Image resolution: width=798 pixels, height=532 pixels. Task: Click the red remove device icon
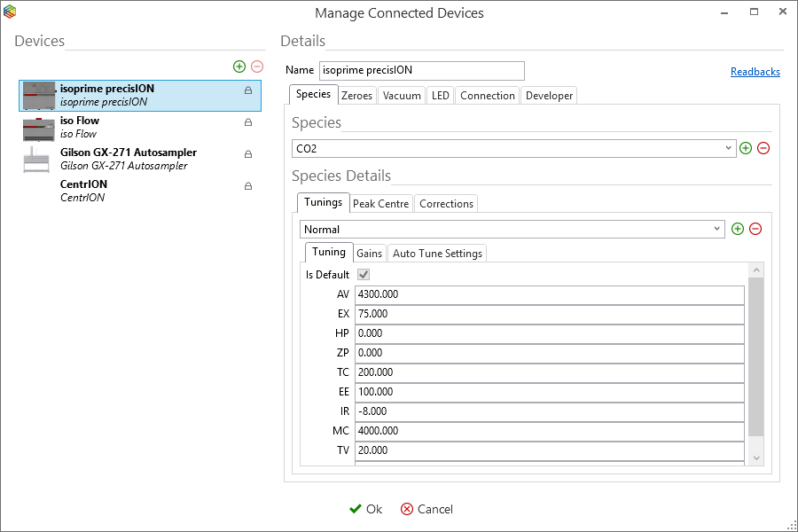257,66
